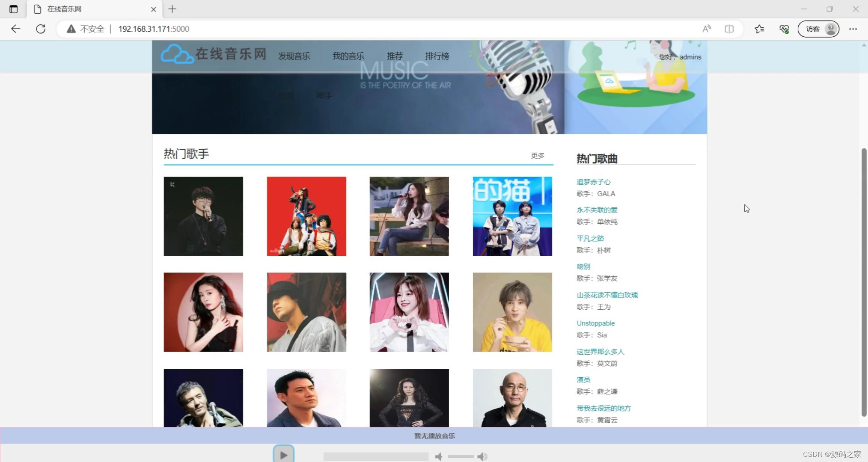868x462 pixels.
Task: Open the favorites star icon
Action: (x=760, y=29)
